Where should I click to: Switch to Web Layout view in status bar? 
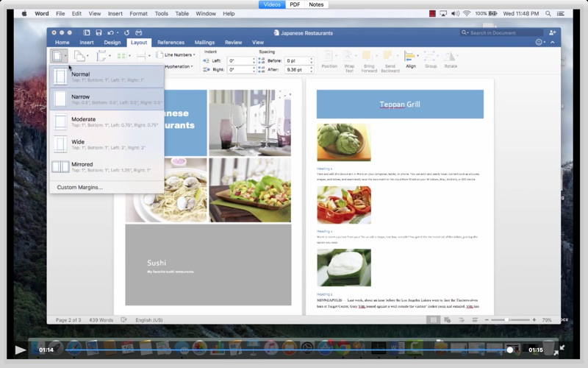[448, 320]
